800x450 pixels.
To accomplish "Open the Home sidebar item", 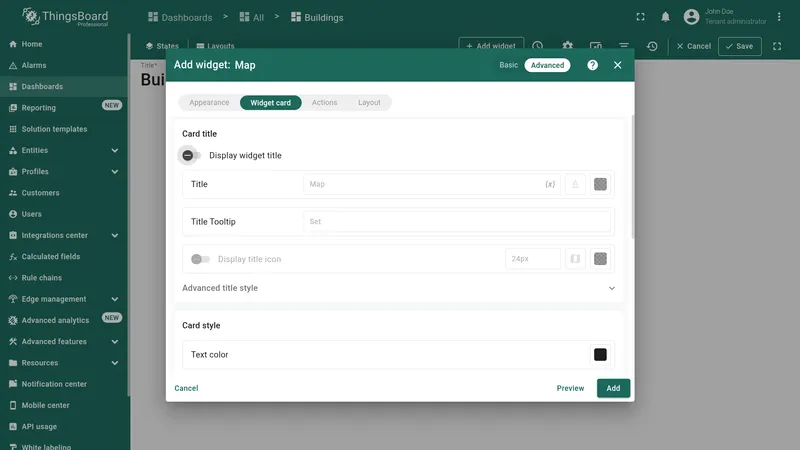I will pyautogui.click(x=32, y=44).
